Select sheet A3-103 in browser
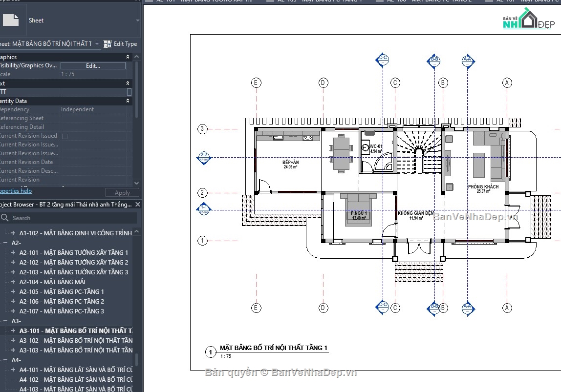The height and width of the screenshot is (392, 561). point(76,350)
